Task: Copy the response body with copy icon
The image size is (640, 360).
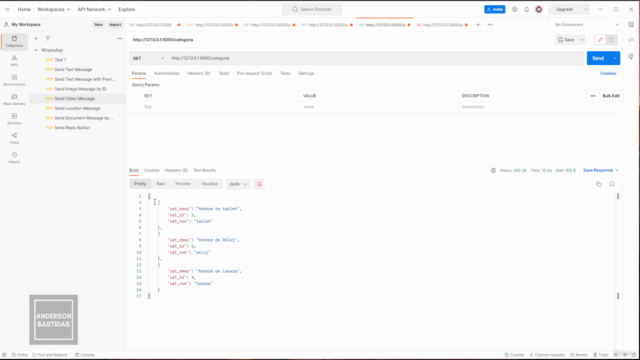Action: (599, 184)
